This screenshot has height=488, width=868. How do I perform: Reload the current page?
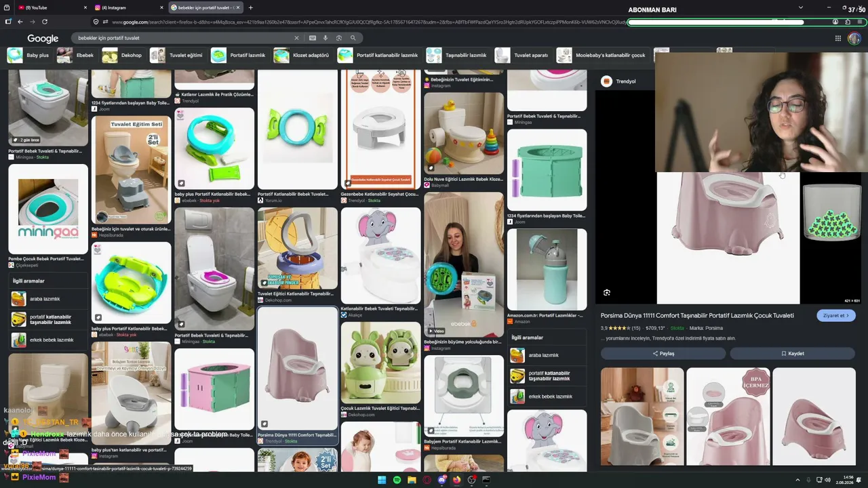click(44, 22)
